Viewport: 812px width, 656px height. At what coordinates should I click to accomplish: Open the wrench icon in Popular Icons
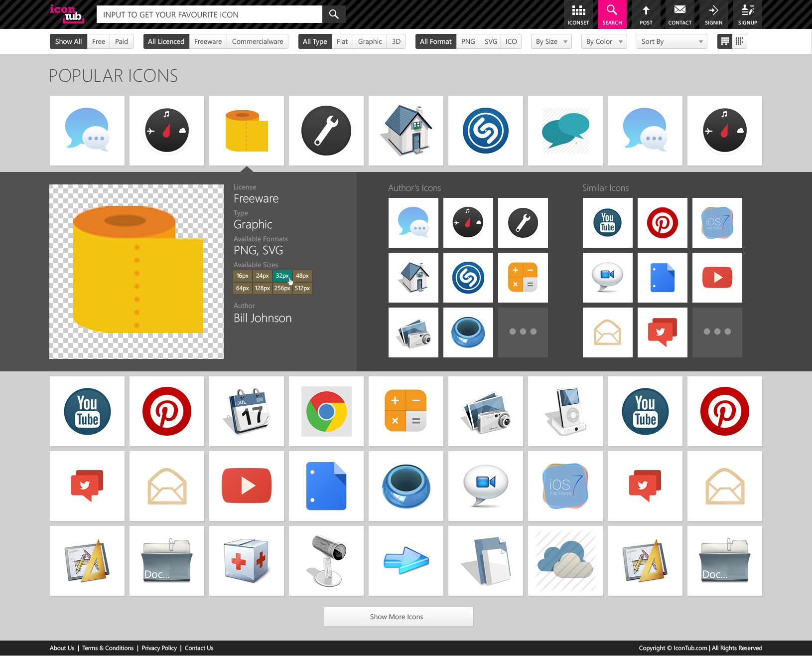click(326, 131)
